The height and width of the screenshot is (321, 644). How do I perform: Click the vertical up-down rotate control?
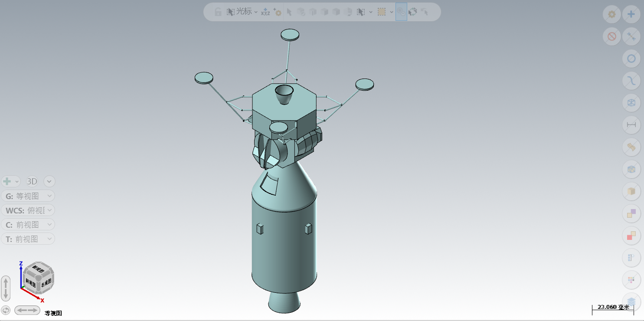[6, 288]
